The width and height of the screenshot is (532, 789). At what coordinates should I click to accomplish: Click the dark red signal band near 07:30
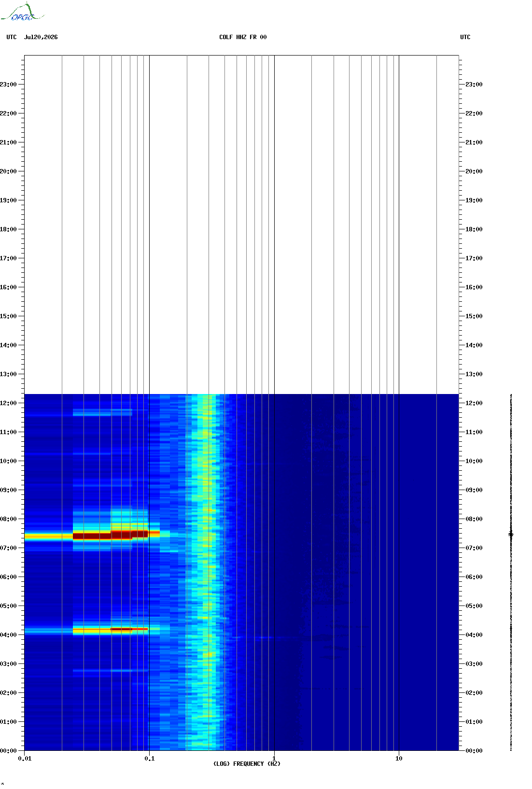coord(110,535)
